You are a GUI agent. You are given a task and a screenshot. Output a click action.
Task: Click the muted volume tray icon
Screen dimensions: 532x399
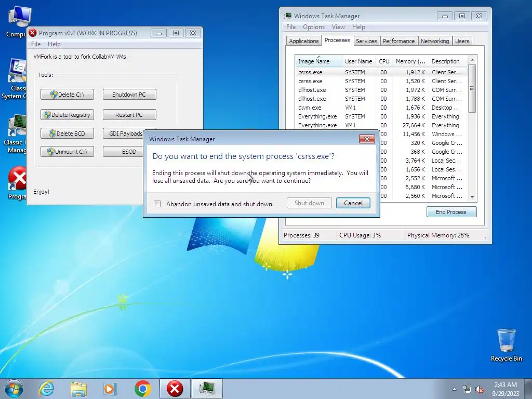pos(480,390)
